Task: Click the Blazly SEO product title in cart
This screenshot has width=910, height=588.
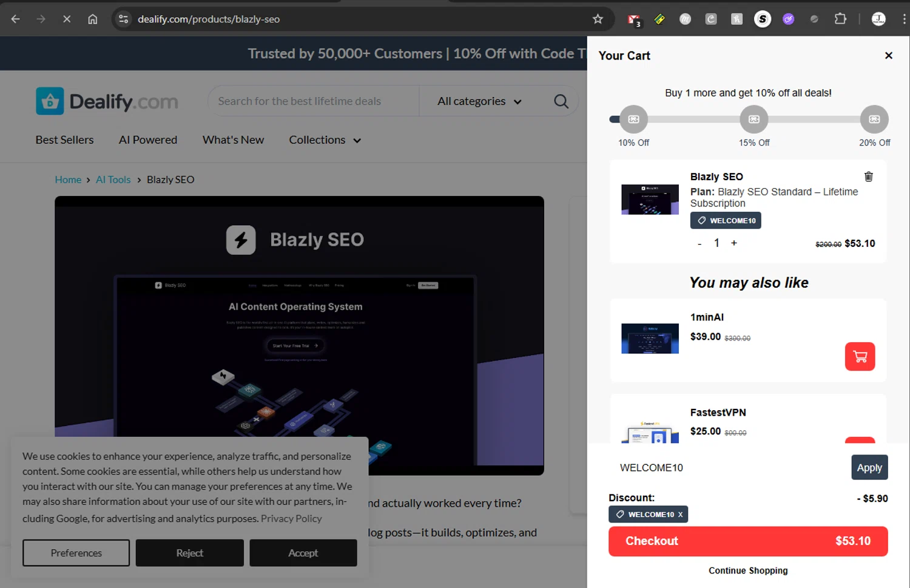Action: pos(716,177)
